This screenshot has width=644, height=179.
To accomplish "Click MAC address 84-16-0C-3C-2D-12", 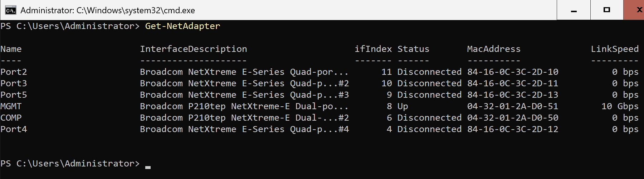I will [513, 129].
